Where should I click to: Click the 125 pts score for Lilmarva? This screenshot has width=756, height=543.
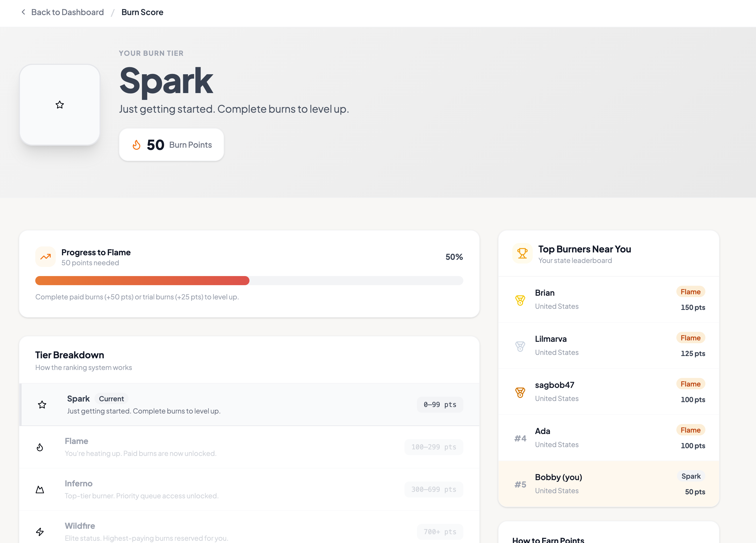[693, 353]
